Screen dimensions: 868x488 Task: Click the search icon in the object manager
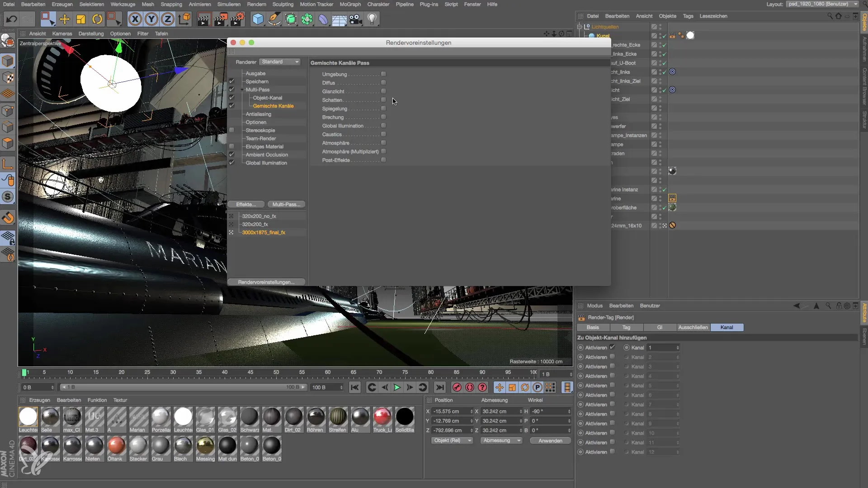click(x=830, y=16)
